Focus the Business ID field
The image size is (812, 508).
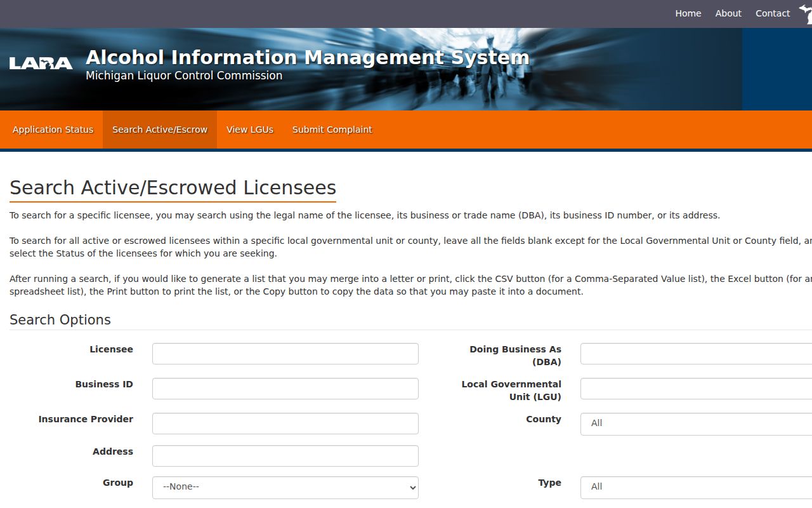(285, 389)
